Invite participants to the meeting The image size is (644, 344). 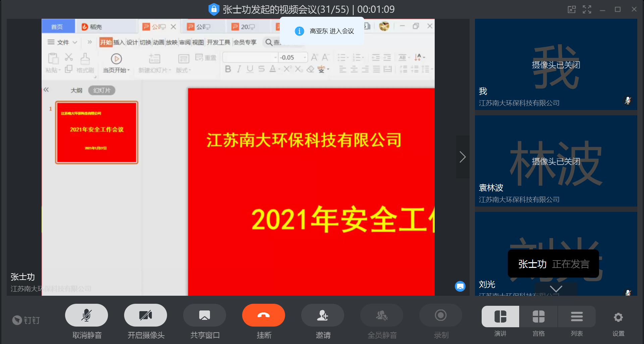point(322,315)
